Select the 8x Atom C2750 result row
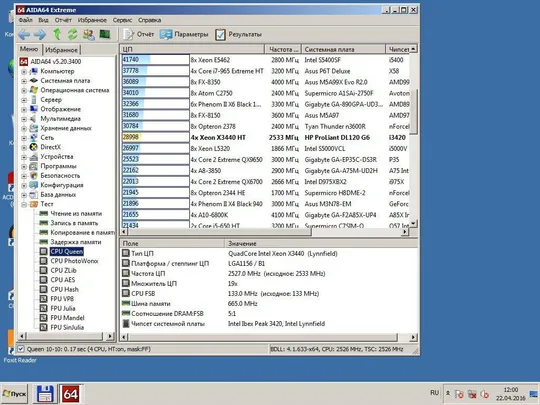 pyautogui.click(x=265, y=93)
